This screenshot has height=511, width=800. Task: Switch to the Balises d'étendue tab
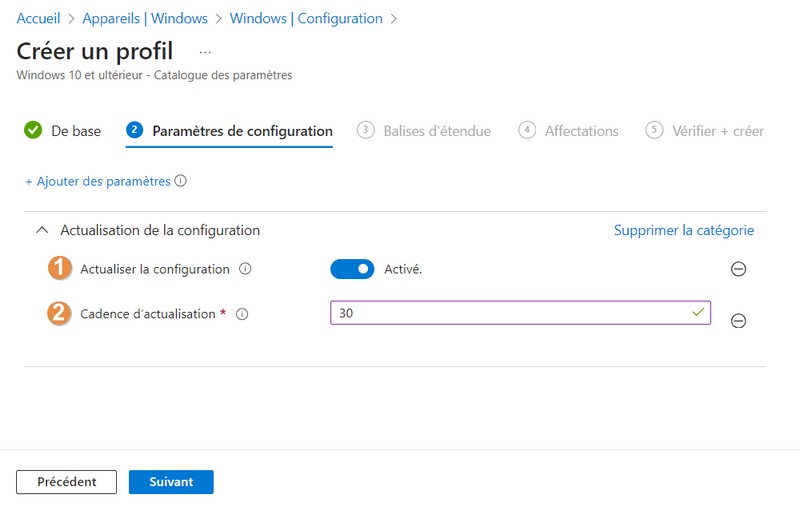click(437, 131)
